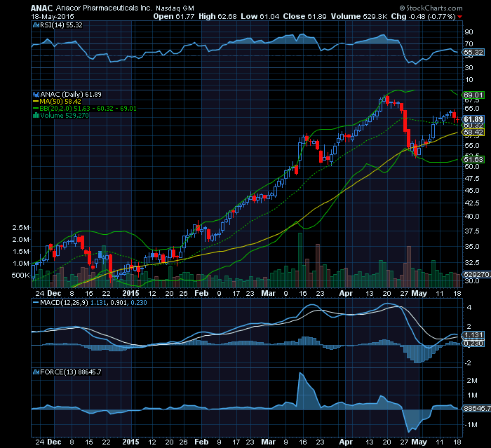Click the 58.42 moving average tag
Image resolution: width=491 pixels, height=448 pixels.
coord(473,133)
